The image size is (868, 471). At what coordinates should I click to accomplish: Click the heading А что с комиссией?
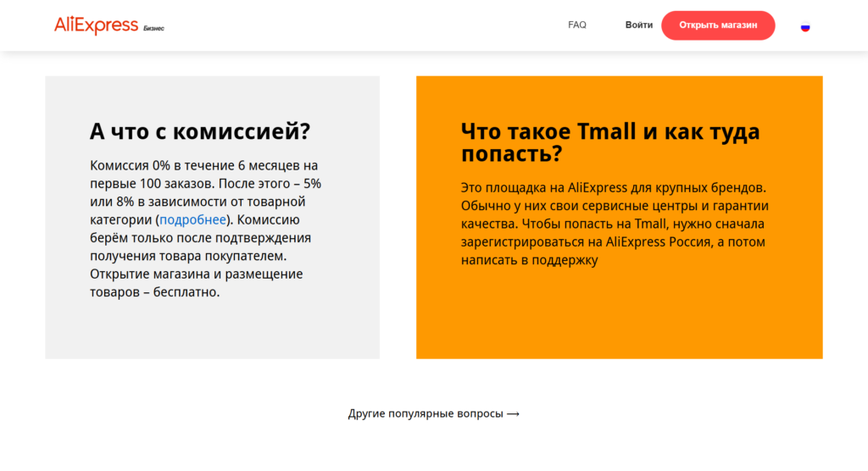[200, 131]
